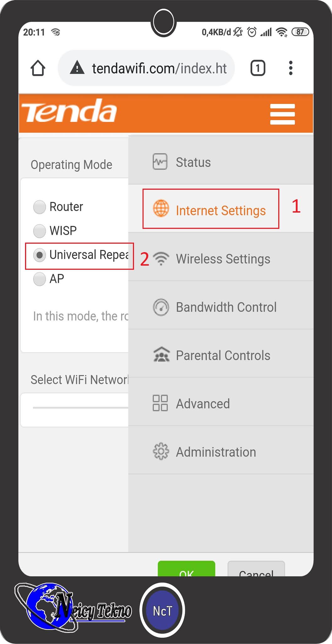Open the browser three-dot overflow menu
Screen dimensions: 332x644
pyautogui.click(x=291, y=68)
